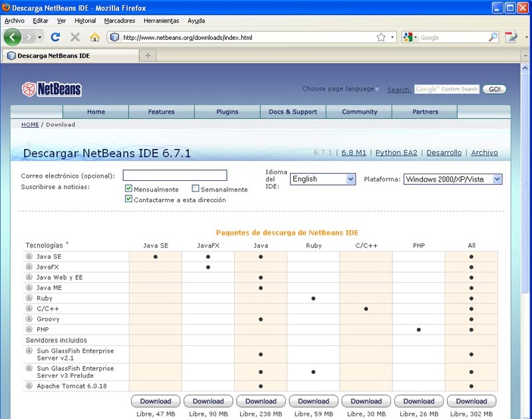Uncheck Contactarme a esta dirección
The height and width of the screenshot is (419, 532).
pos(128,199)
